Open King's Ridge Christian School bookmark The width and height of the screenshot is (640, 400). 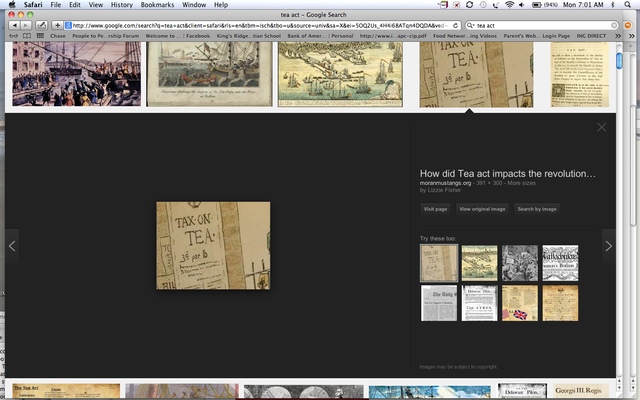click(249, 36)
